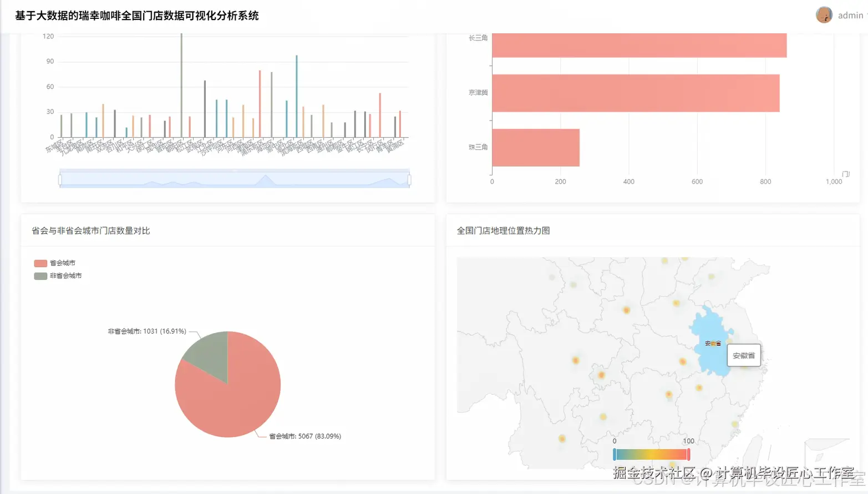The height and width of the screenshot is (494, 868).
Task: Click the 600 x-axis value
Action: coord(697,182)
